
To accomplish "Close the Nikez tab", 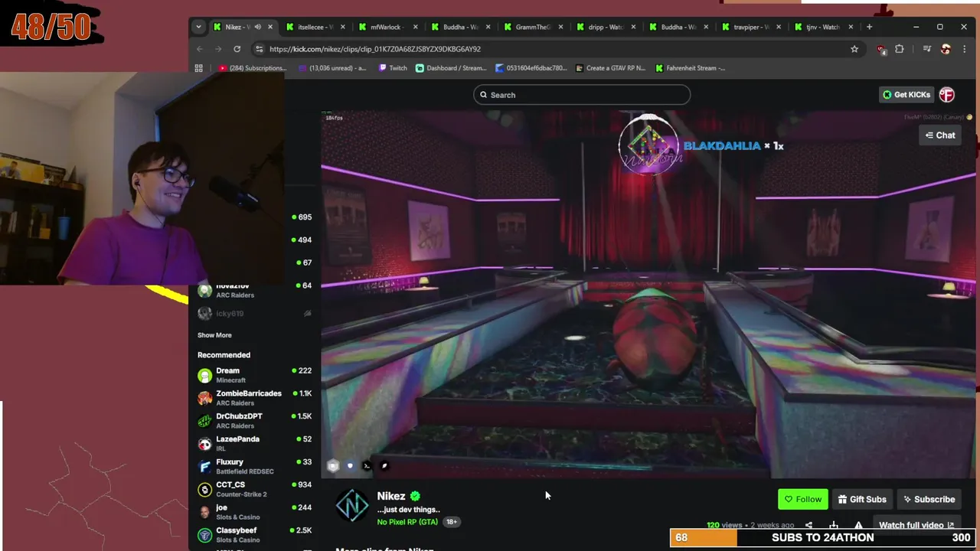I will coord(270,27).
